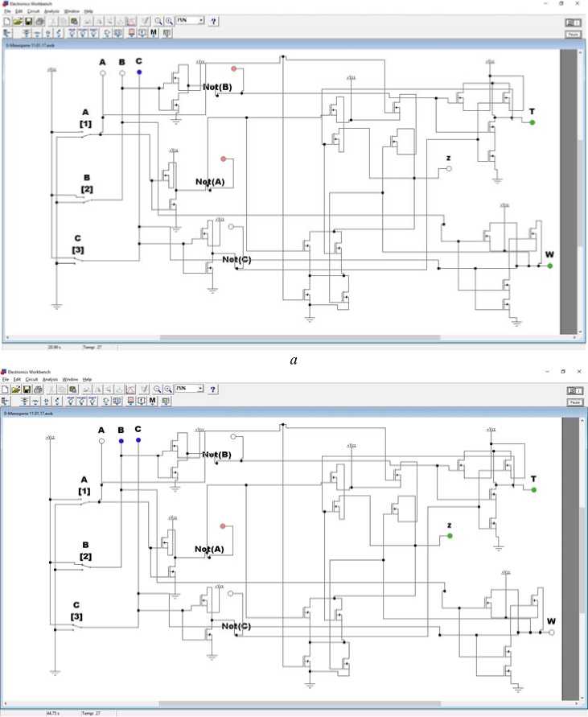The height and width of the screenshot is (717, 588).
Task: Open Display Graphs icon in top window
Action: tap(131, 21)
